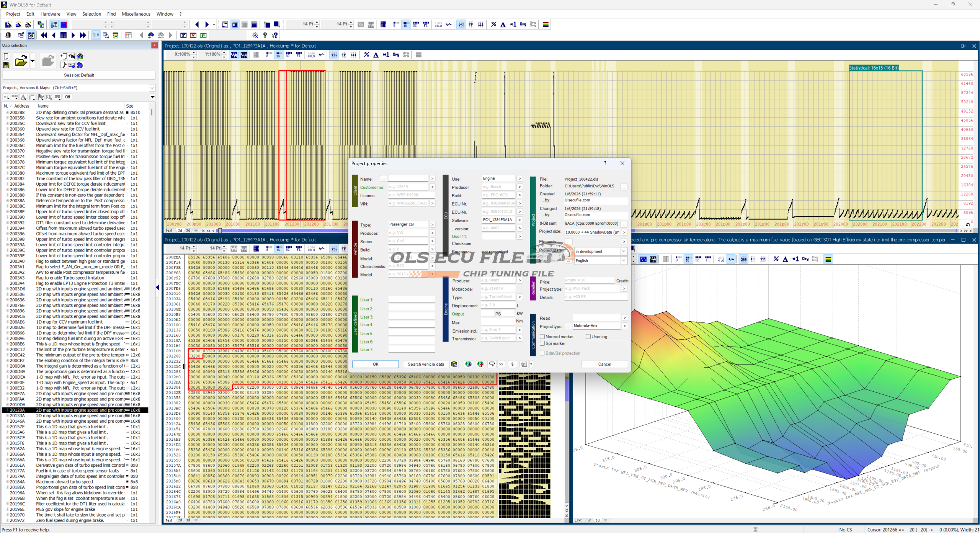The width and height of the screenshot is (980, 533).
Task: Click the hexdump horizontal scrollbar thumb
Action: (x=220, y=231)
